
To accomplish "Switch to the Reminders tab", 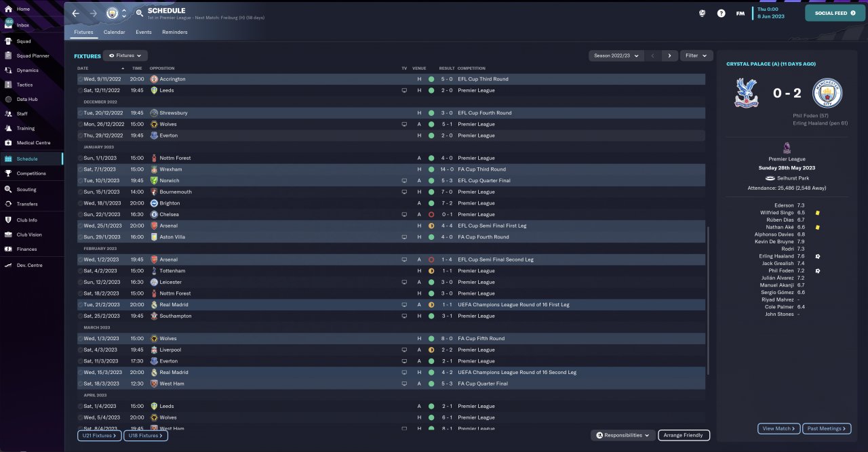I will (175, 33).
